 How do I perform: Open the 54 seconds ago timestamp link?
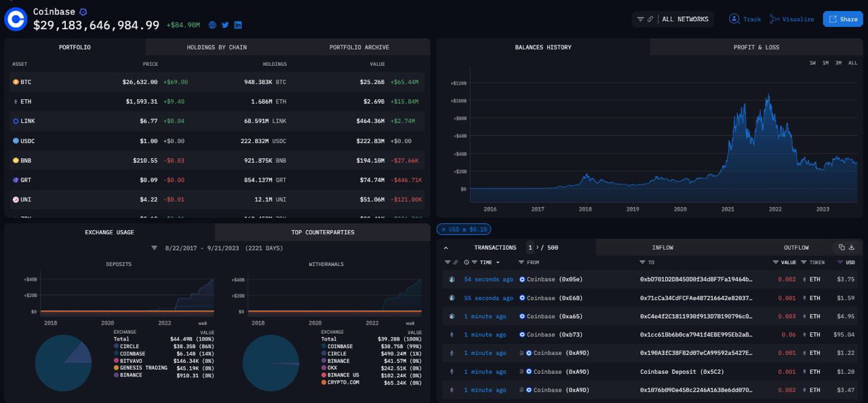click(488, 280)
